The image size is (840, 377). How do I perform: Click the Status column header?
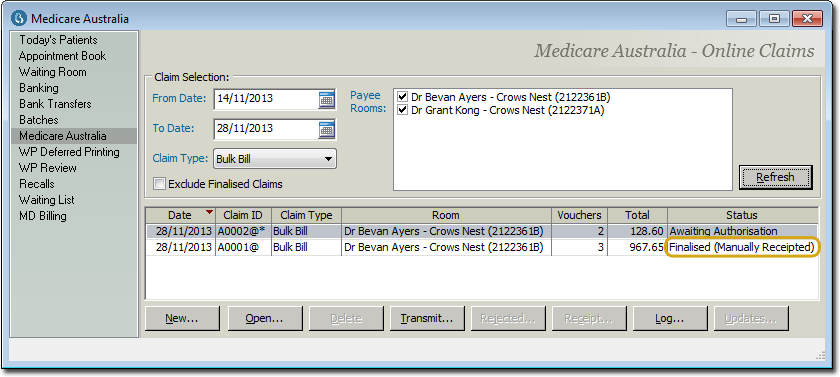(x=742, y=215)
